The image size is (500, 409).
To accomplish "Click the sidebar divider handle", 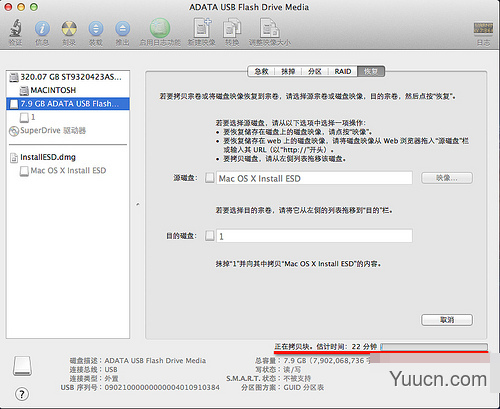I will (138, 204).
